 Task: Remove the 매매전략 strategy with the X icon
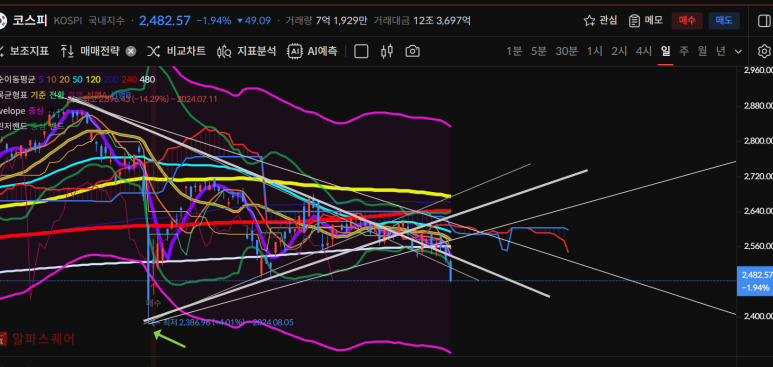pyautogui.click(x=131, y=51)
